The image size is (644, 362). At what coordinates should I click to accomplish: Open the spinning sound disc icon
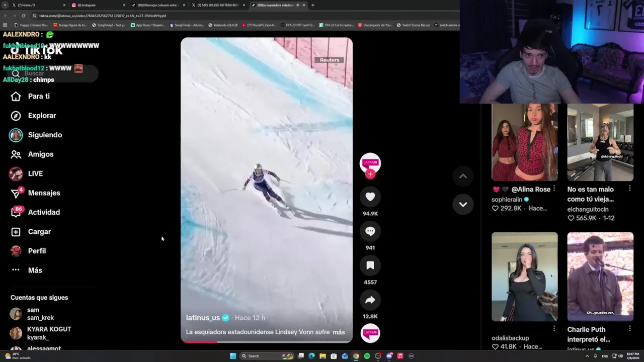click(370, 333)
